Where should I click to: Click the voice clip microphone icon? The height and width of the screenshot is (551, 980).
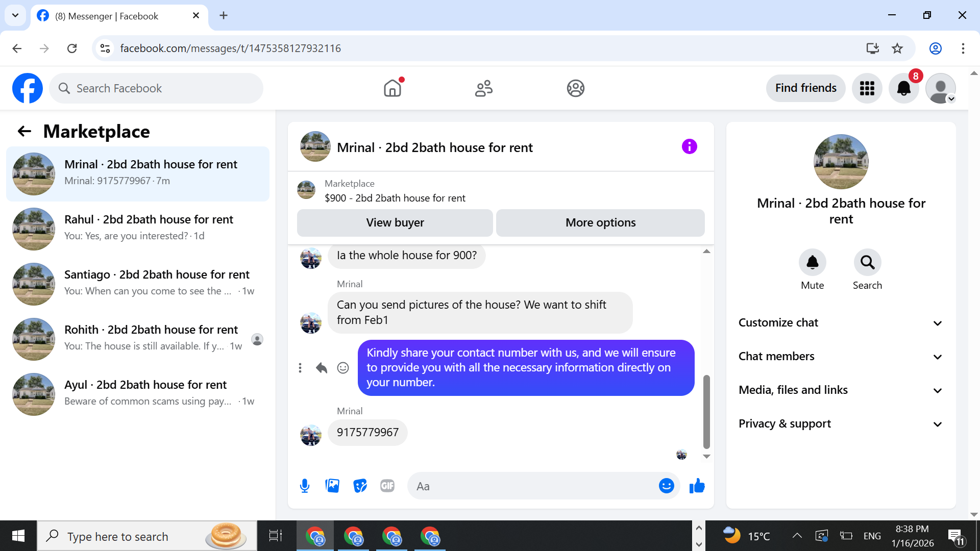(x=305, y=486)
